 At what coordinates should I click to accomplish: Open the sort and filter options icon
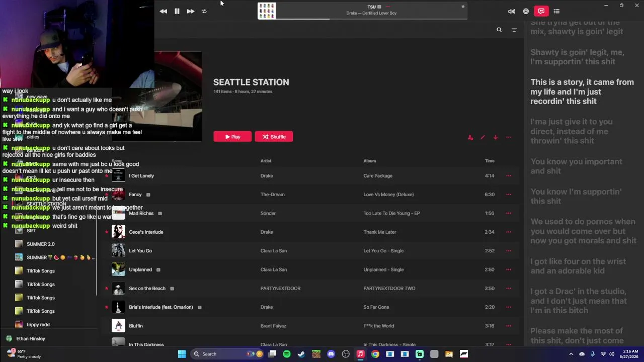(x=514, y=30)
